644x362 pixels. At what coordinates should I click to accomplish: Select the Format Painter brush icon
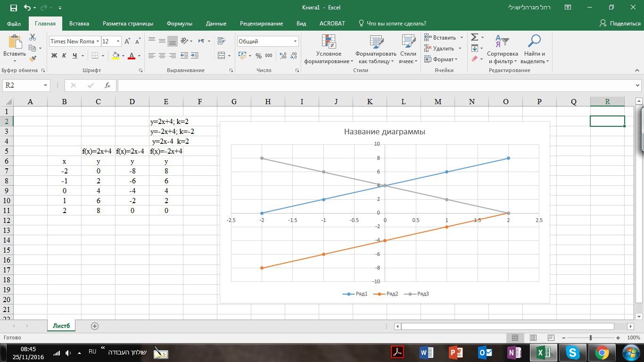click(33, 59)
